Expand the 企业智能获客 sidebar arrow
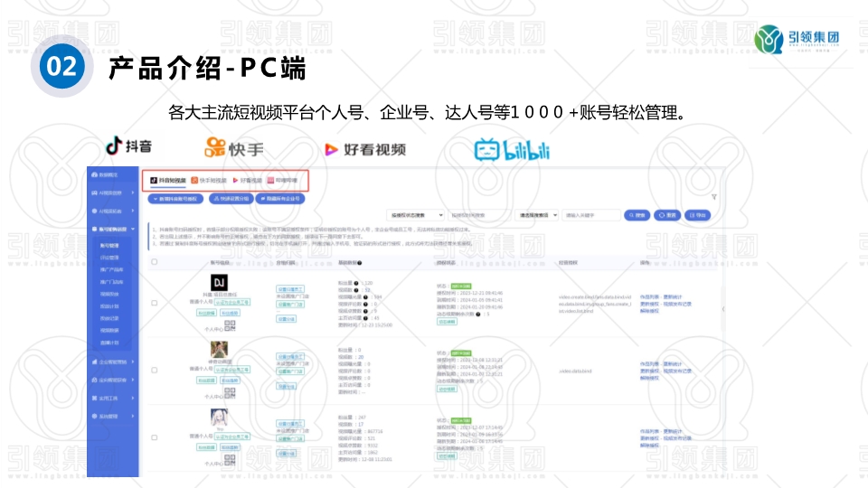Screen dimensions: 868x488 pos(133,380)
